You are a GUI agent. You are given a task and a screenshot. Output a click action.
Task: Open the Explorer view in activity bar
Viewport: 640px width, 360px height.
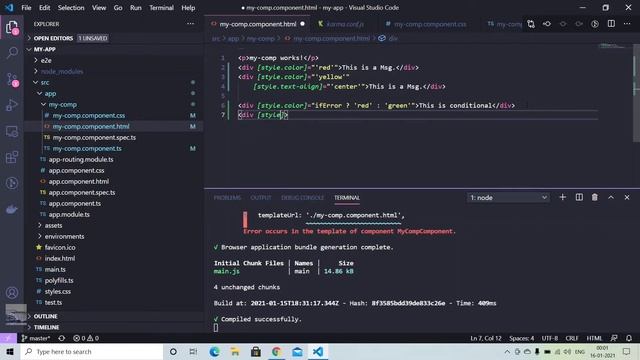pyautogui.click(x=12, y=27)
